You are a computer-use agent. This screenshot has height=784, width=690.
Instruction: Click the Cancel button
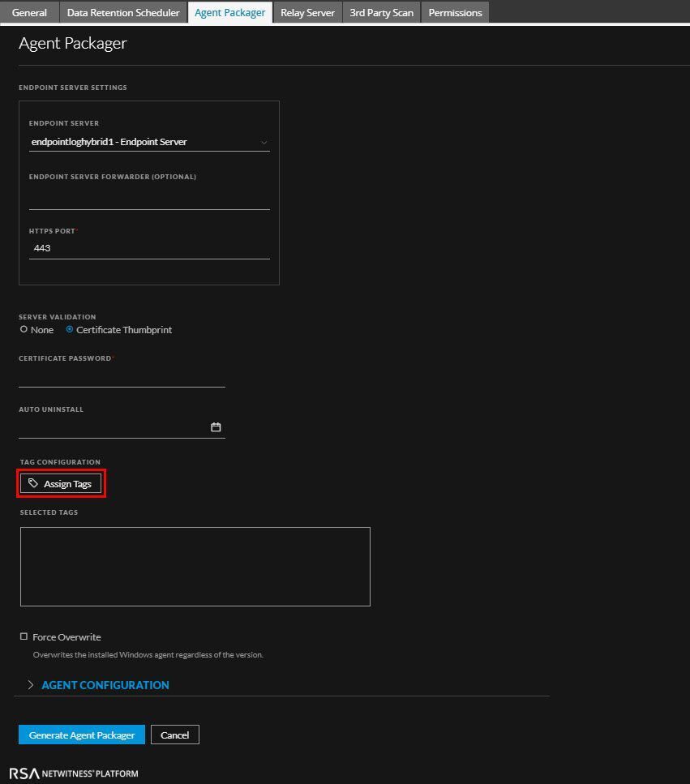[175, 735]
